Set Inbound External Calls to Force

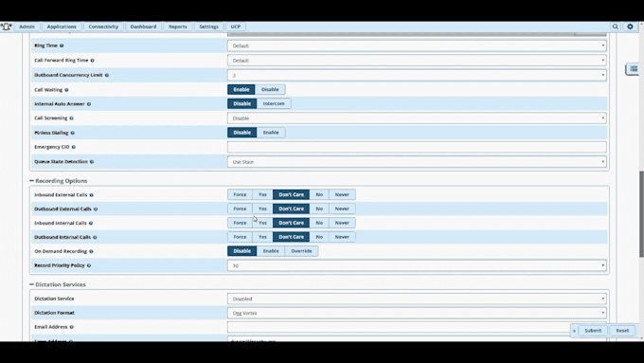tap(240, 194)
